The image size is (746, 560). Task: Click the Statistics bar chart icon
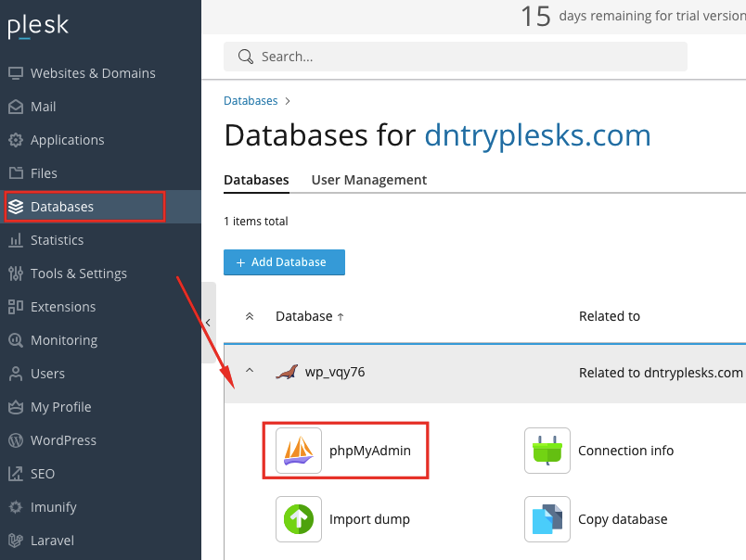(16, 240)
